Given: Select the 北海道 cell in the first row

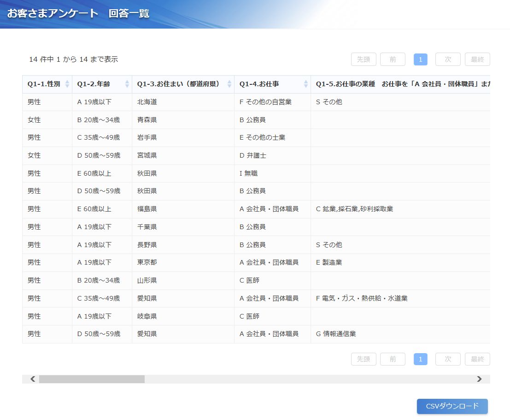Looking at the screenshot, I should click(147, 102).
